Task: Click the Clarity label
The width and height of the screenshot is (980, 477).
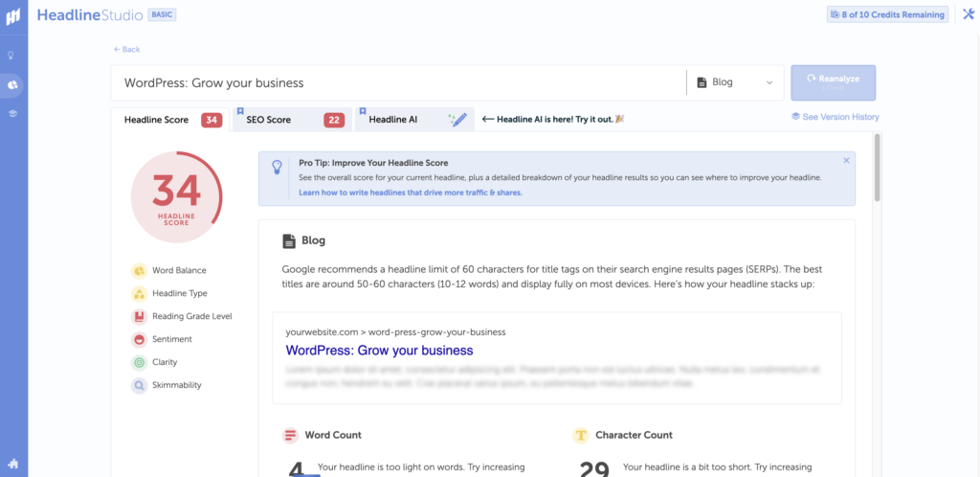Action: pyautogui.click(x=165, y=362)
